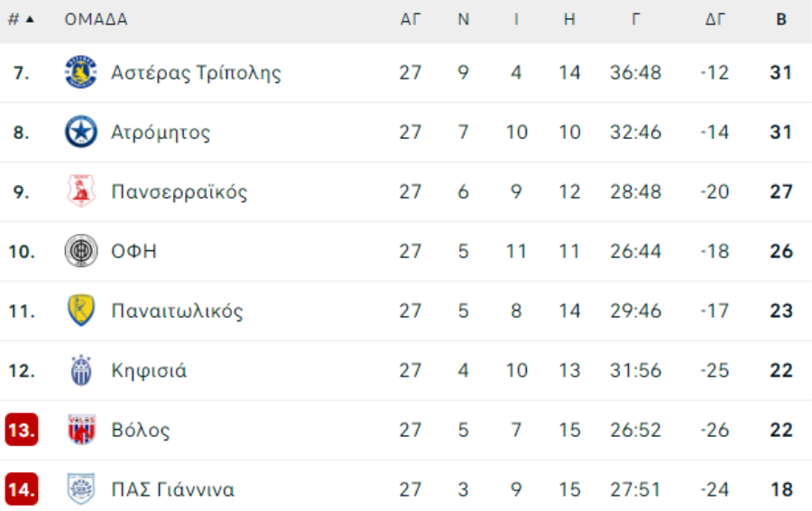
Task: Open the Παναιτωλικός team link
Action: [177, 311]
